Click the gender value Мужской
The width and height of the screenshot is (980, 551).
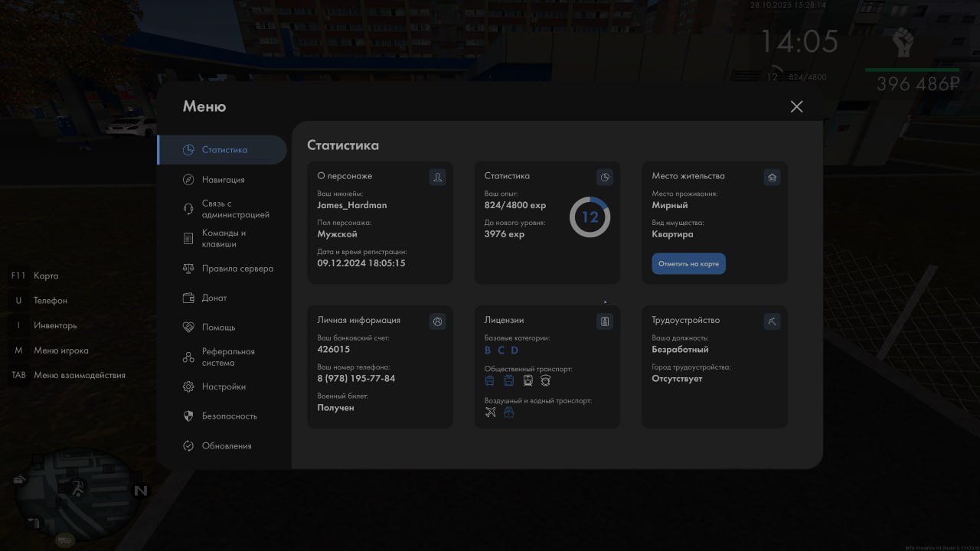point(338,234)
